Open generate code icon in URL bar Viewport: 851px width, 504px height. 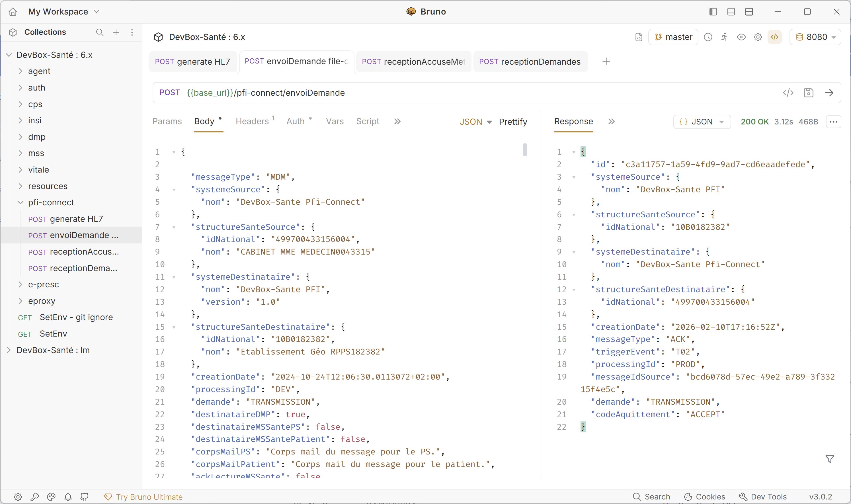pos(788,93)
